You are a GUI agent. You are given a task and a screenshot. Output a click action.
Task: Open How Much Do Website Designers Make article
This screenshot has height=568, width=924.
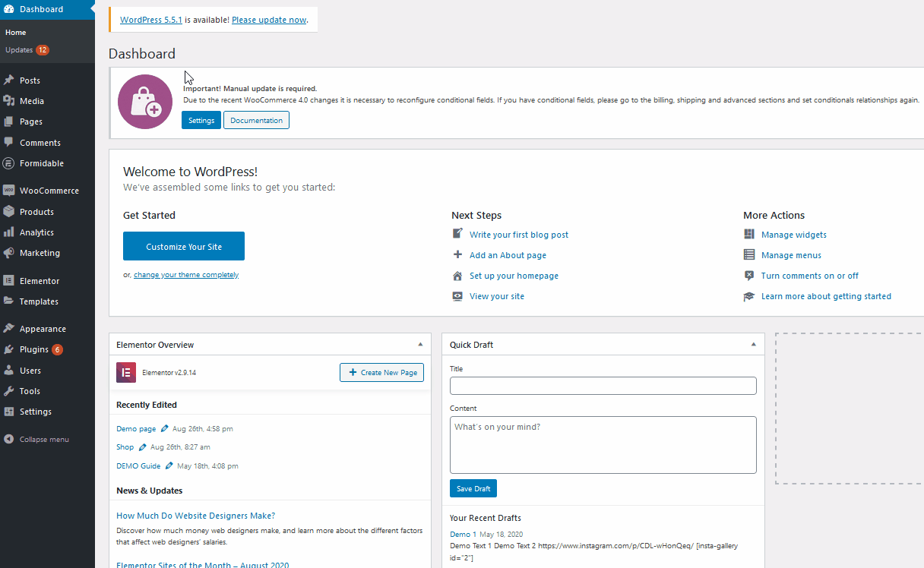[195, 516]
